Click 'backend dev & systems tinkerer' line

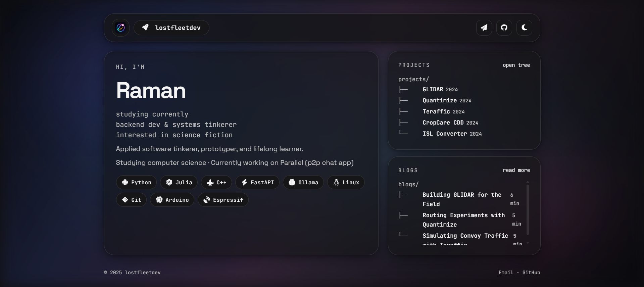[176, 125]
